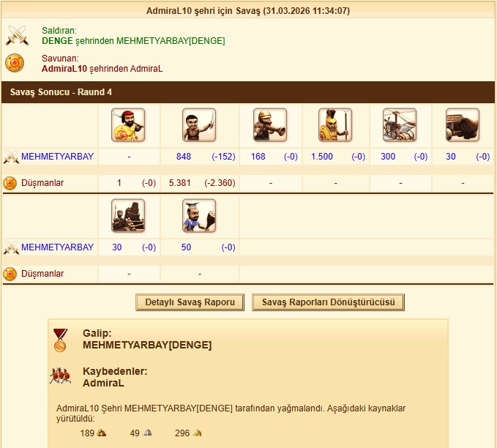Click the battle title with date 31.03.2026

(248, 11)
